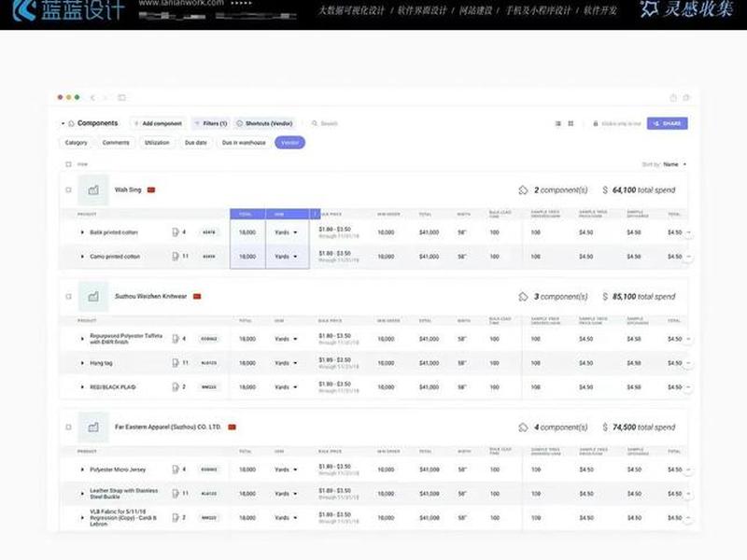Screen dimensions: 747x560
Task: Click document icon on Polyester Micro Jersey
Action: point(176,469)
